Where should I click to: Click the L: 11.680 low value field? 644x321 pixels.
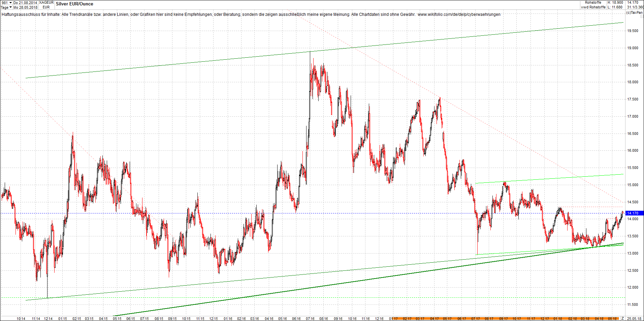[x=615, y=7]
